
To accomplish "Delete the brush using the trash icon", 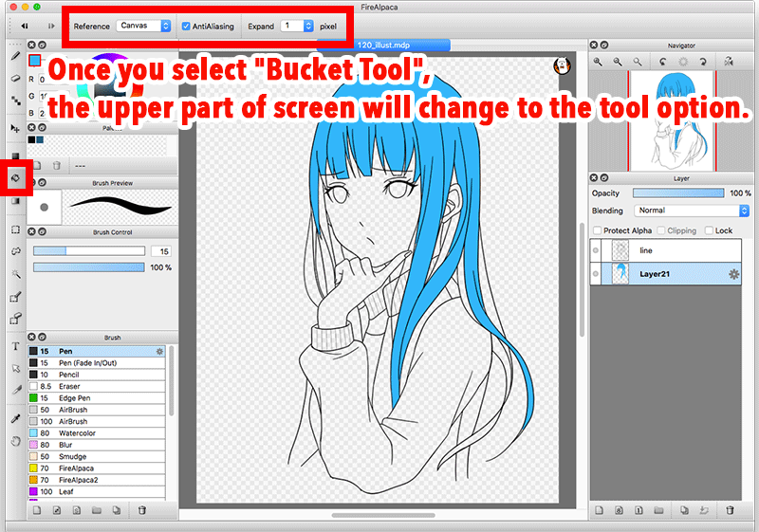I will pyautogui.click(x=142, y=510).
